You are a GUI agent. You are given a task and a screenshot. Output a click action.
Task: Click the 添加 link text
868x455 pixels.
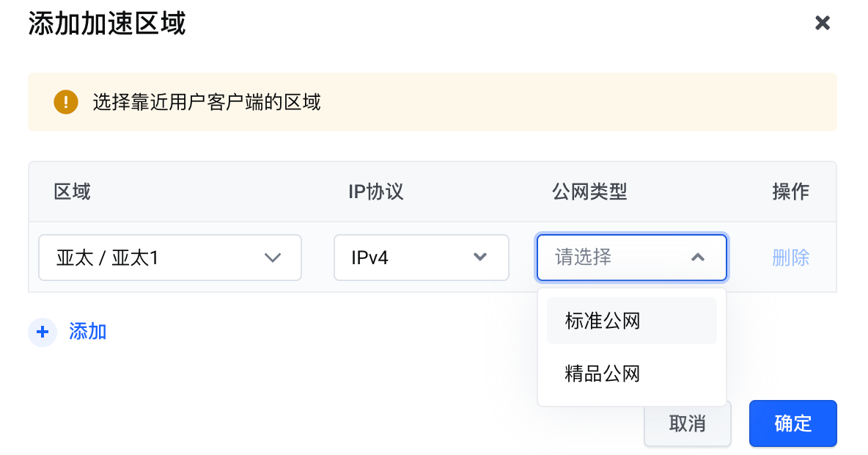(x=88, y=332)
